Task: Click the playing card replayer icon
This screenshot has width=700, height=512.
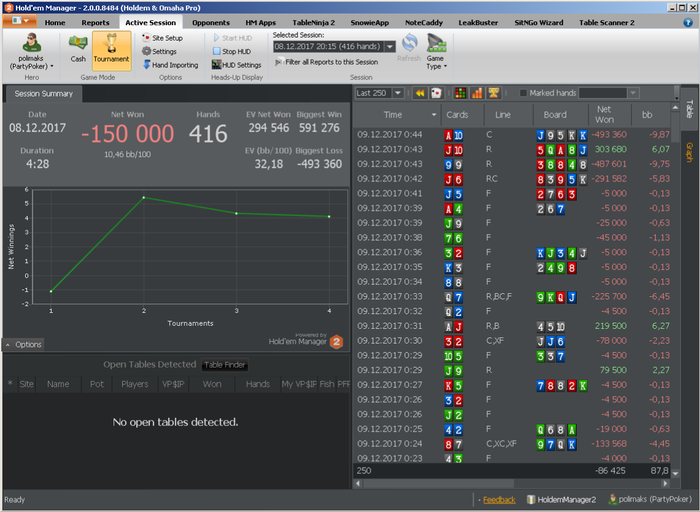Action: [436, 93]
